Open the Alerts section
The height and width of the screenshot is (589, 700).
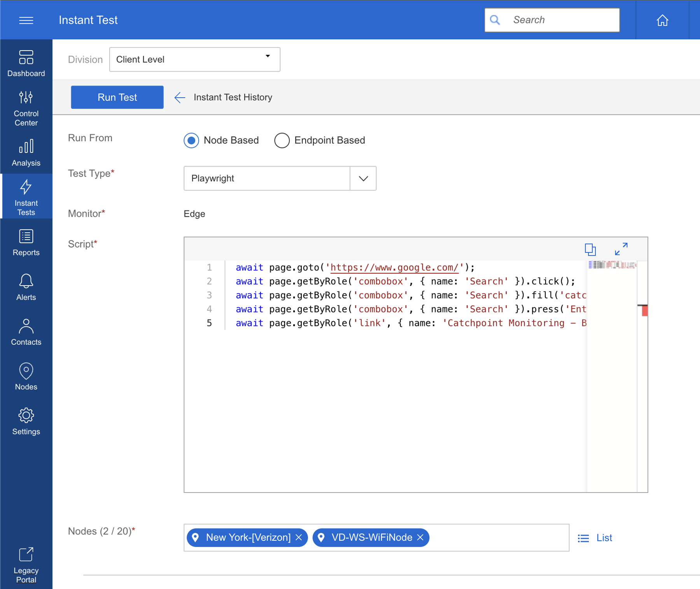[x=26, y=287]
